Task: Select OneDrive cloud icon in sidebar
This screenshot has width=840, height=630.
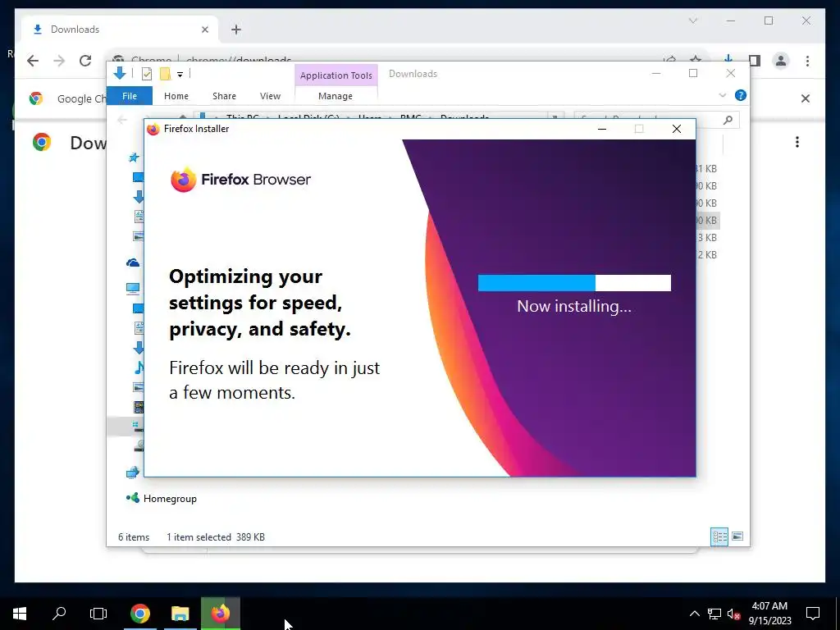Action: [133, 262]
